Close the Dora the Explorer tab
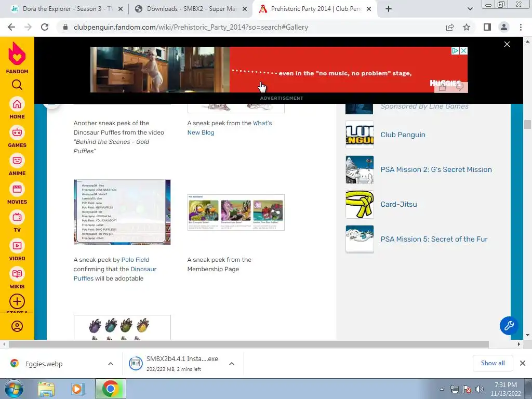 tap(121, 9)
